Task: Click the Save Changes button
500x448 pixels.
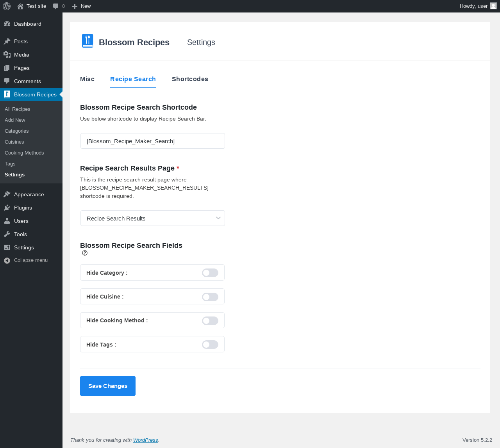Action: (x=108, y=386)
